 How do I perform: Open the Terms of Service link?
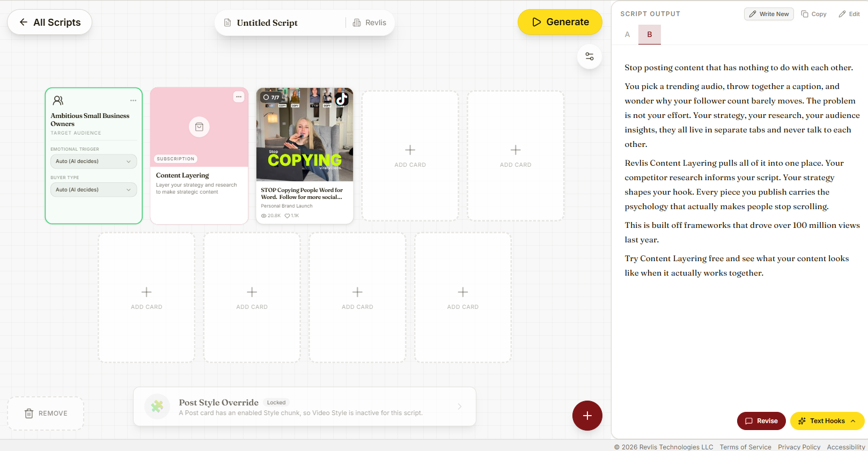tap(745, 447)
